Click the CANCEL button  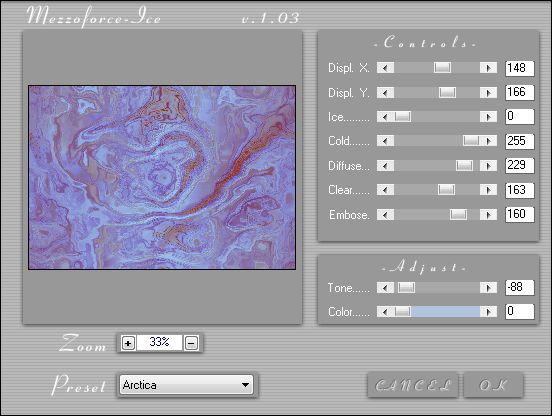(413, 385)
